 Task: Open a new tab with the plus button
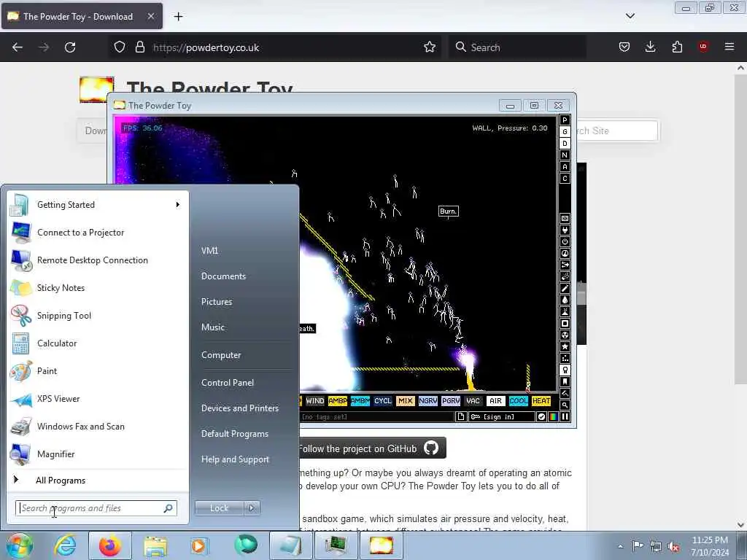pos(178,17)
